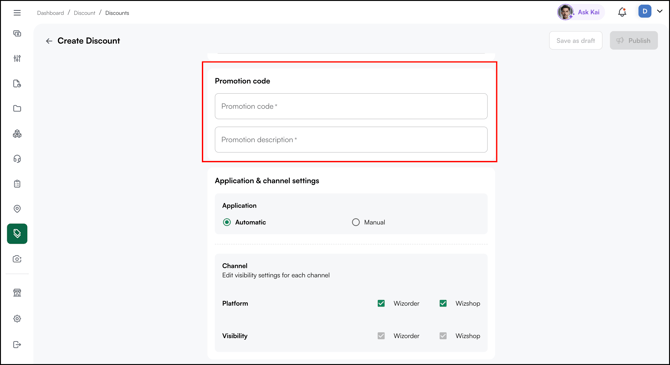Uncheck the Platform Wizorder checkbox

tap(381, 303)
